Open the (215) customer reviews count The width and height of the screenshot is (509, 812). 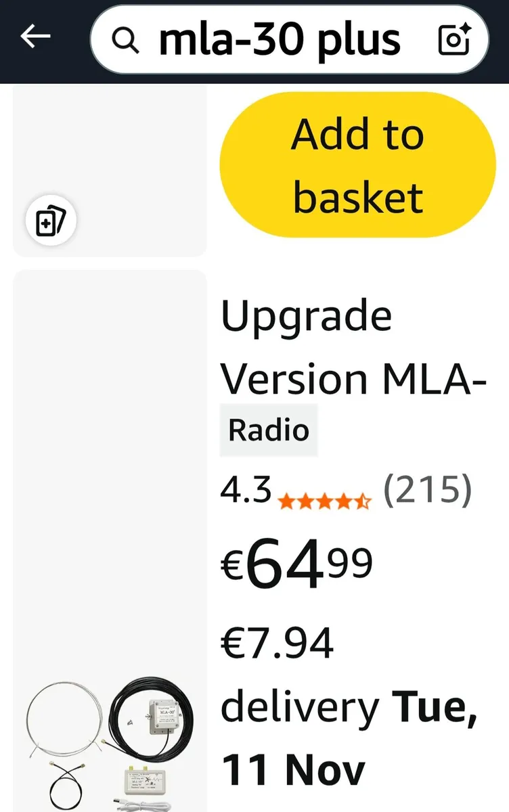[x=426, y=490]
